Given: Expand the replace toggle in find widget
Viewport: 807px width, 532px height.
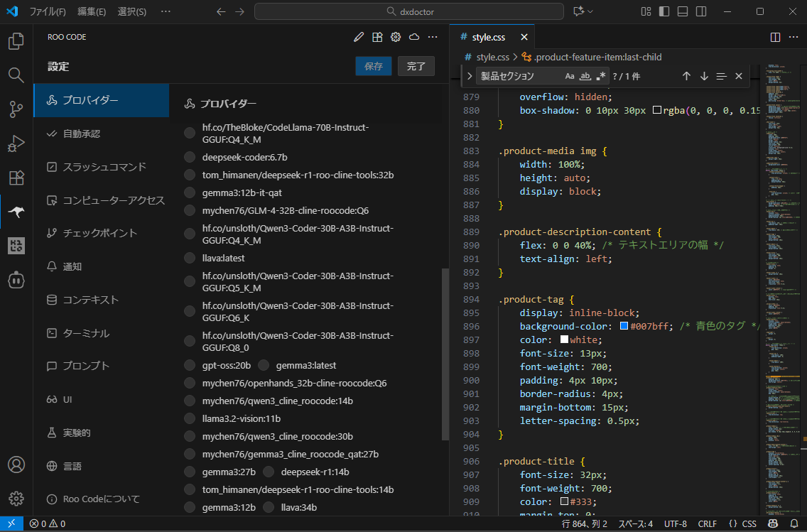Looking at the screenshot, I should point(470,76).
